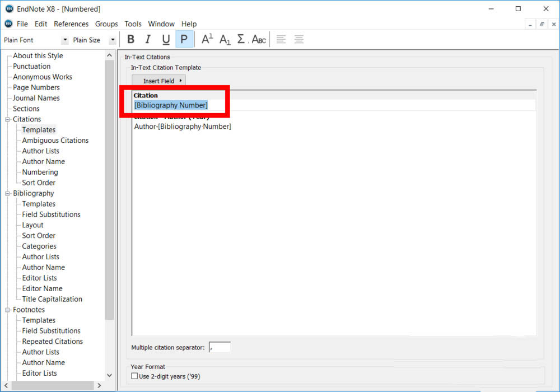Image resolution: width=560 pixels, height=392 pixels.
Task: Open the Help menu
Action: coord(189,24)
